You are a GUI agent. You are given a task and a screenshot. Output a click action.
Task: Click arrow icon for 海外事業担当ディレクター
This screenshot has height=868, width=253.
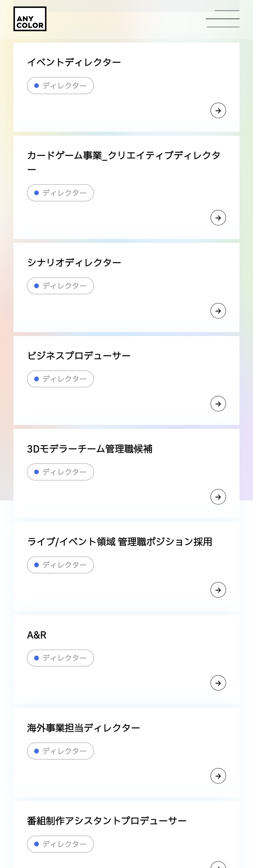[218, 776]
